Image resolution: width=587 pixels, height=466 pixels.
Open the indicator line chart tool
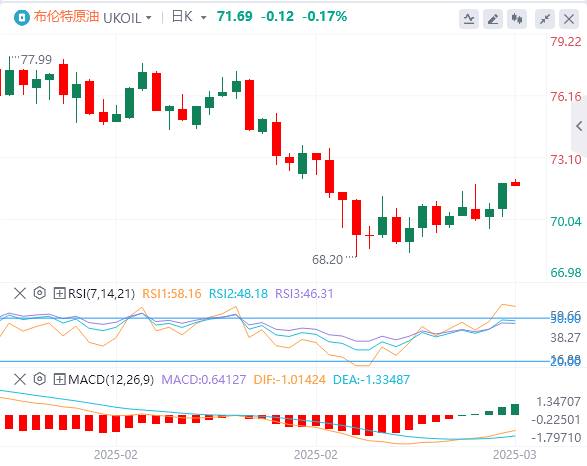469,19
